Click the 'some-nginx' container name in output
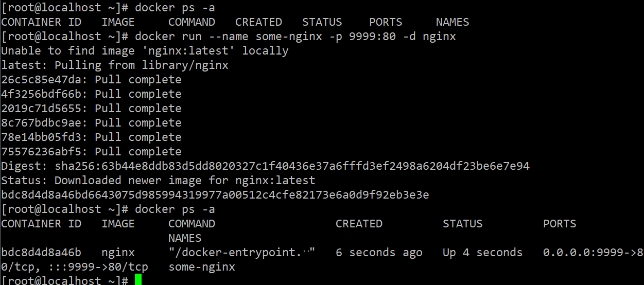644x285 pixels. coord(202,267)
